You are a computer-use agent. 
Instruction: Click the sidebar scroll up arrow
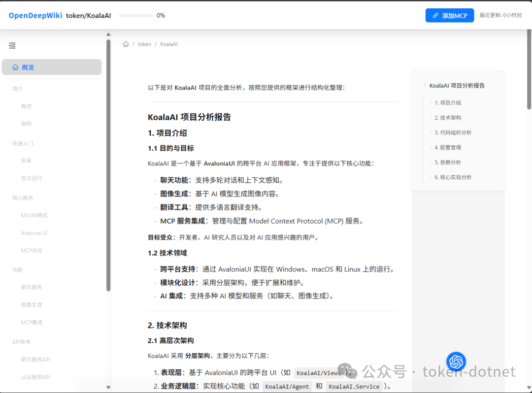click(x=108, y=34)
